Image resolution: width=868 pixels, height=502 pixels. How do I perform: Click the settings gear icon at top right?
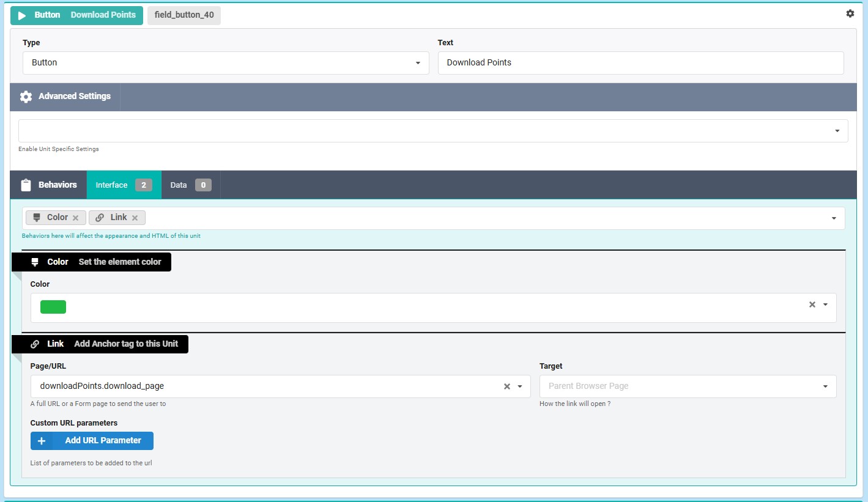click(x=850, y=13)
